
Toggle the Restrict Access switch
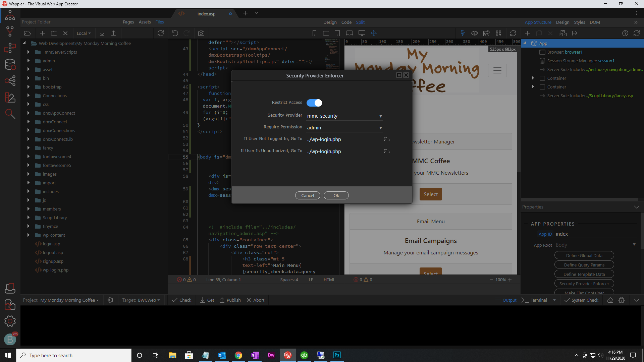click(314, 103)
